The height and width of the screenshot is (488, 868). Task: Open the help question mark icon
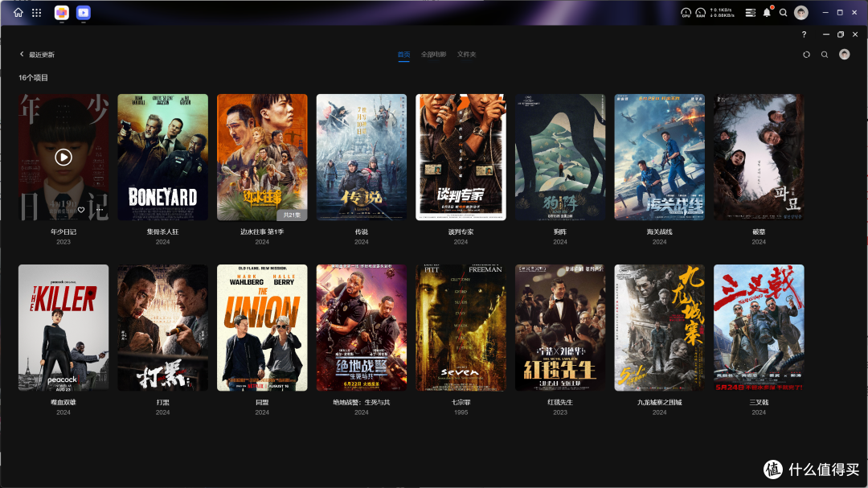(804, 35)
